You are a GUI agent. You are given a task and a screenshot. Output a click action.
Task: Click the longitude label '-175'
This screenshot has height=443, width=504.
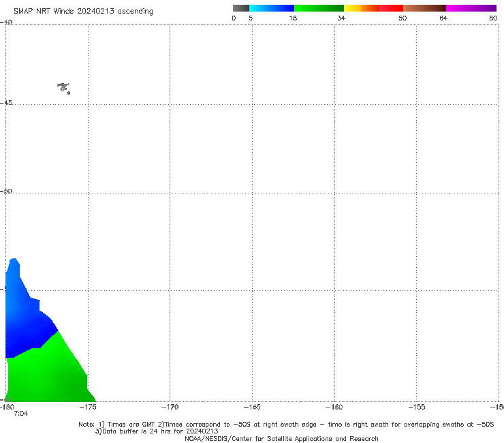click(88, 407)
